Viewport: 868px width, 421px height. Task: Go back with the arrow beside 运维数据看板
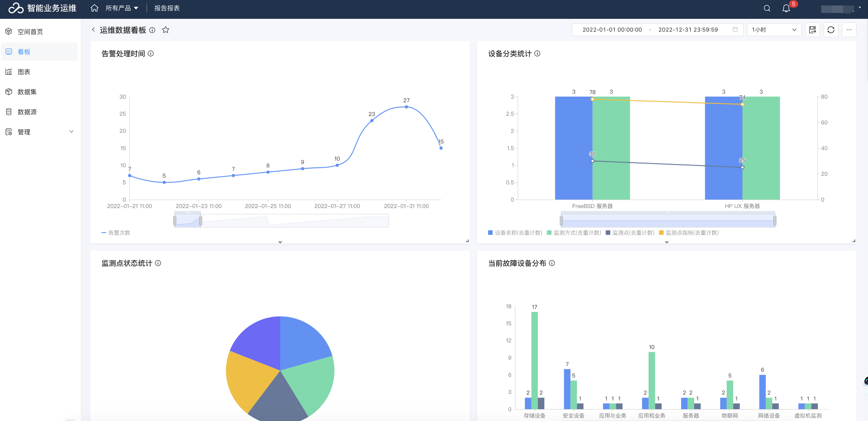(x=93, y=30)
